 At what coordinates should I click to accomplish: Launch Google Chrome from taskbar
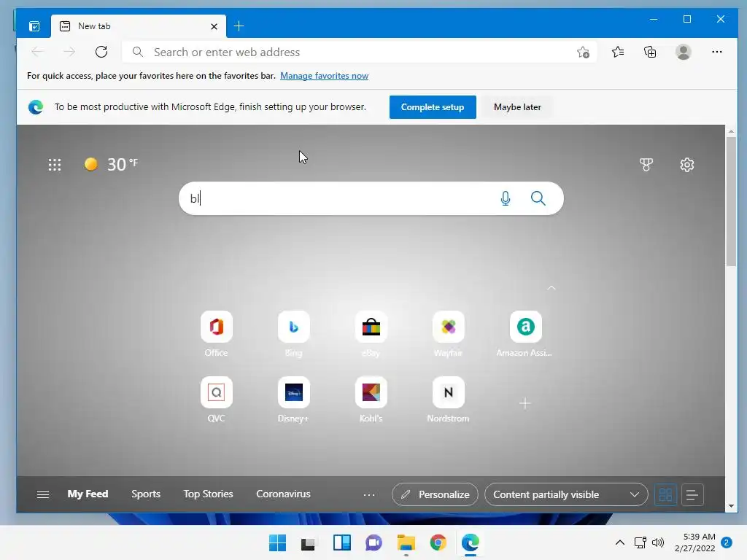438,542
